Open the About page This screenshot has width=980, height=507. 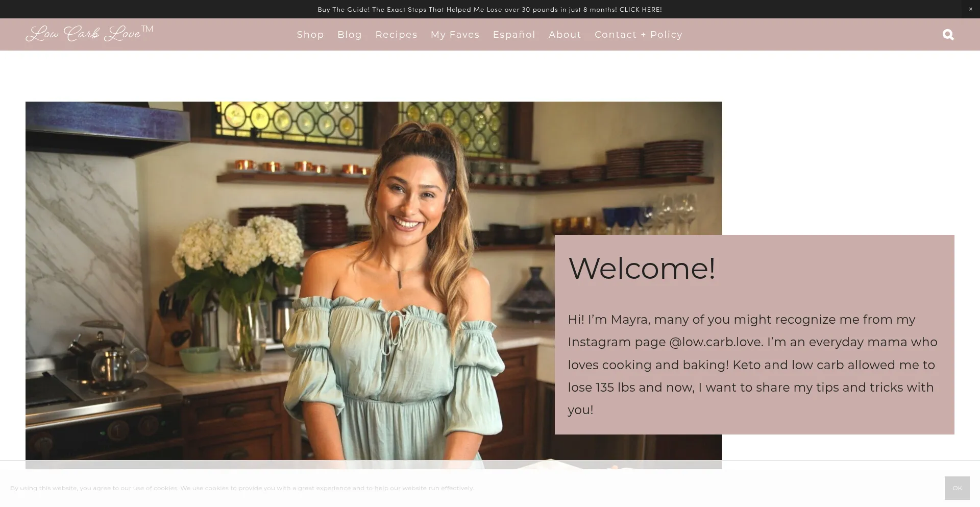click(565, 35)
